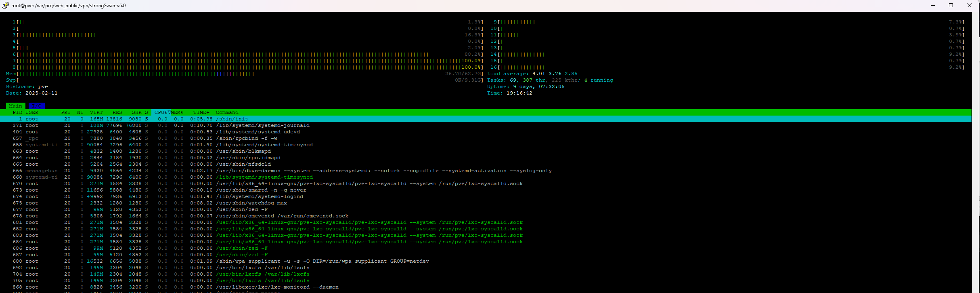Click the Tasks summary line
The width and height of the screenshot is (980, 293).
[x=550, y=80]
